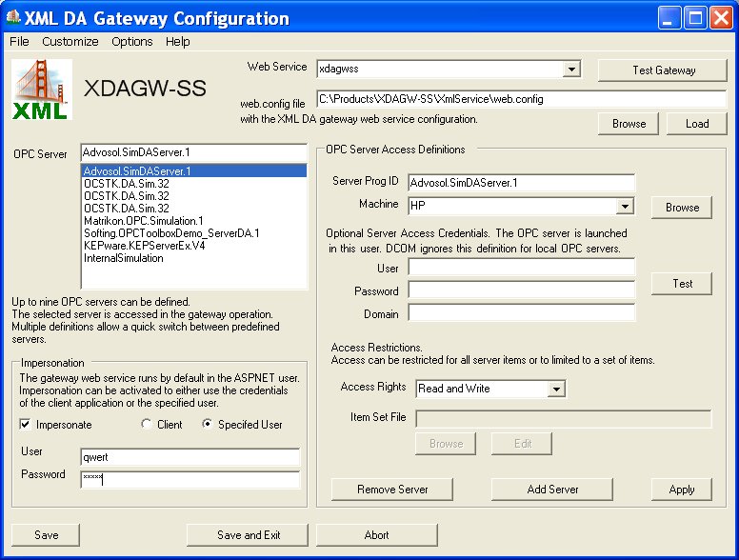Select Advosol.SimDAServer.1 in the server list

pos(193,171)
